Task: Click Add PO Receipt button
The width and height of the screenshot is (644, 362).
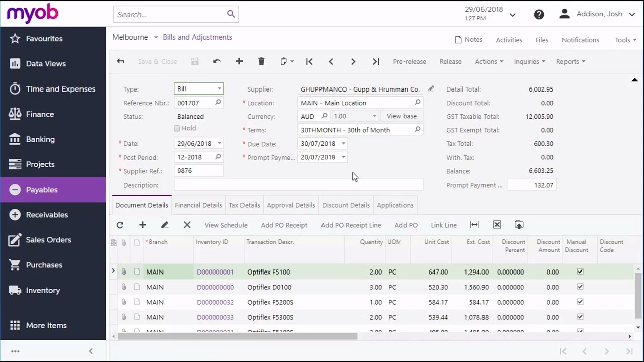Action: pyautogui.click(x=284, y=225)
